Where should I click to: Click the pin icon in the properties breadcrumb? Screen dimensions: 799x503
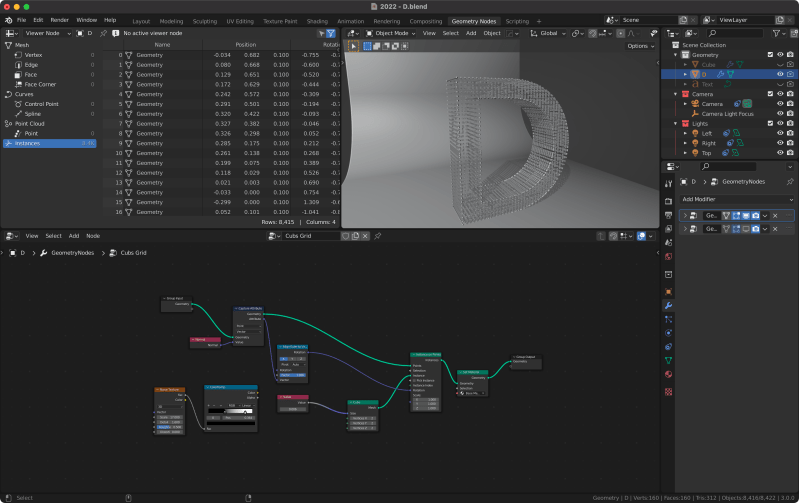[790, 181]
